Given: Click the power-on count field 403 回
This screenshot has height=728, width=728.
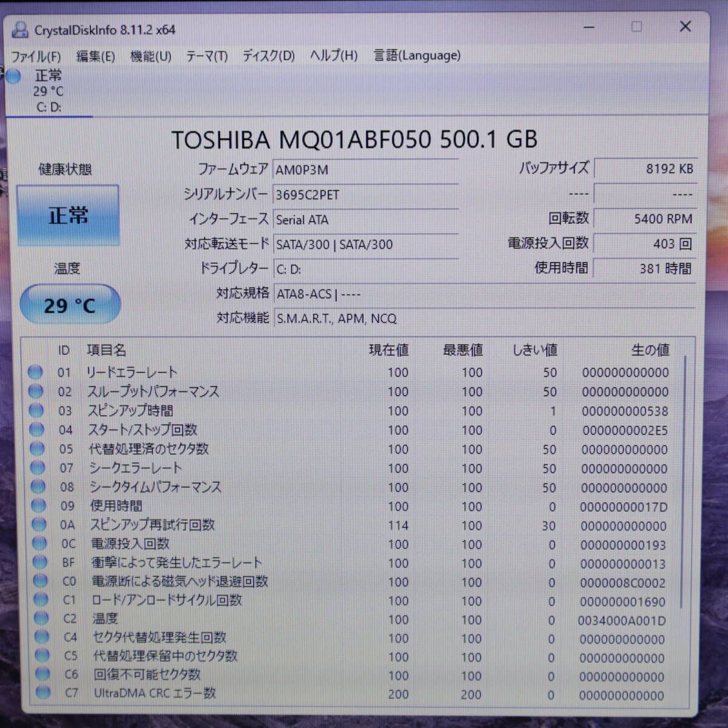Looking at the screenshot, I should coord(645,243).
